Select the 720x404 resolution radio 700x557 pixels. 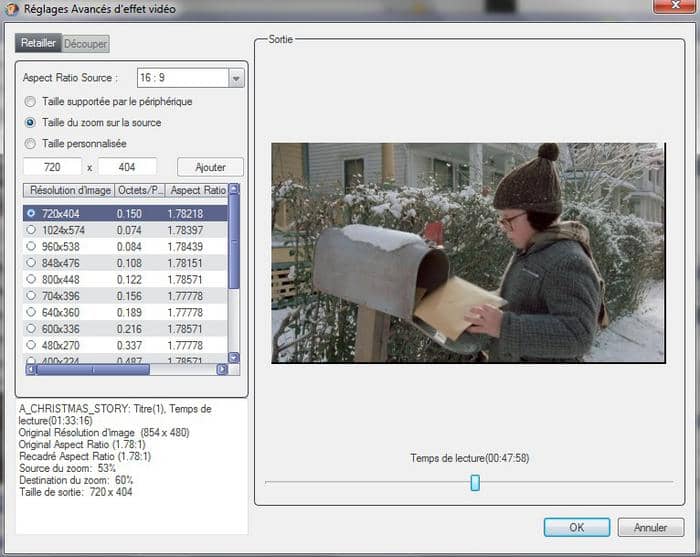31,213
